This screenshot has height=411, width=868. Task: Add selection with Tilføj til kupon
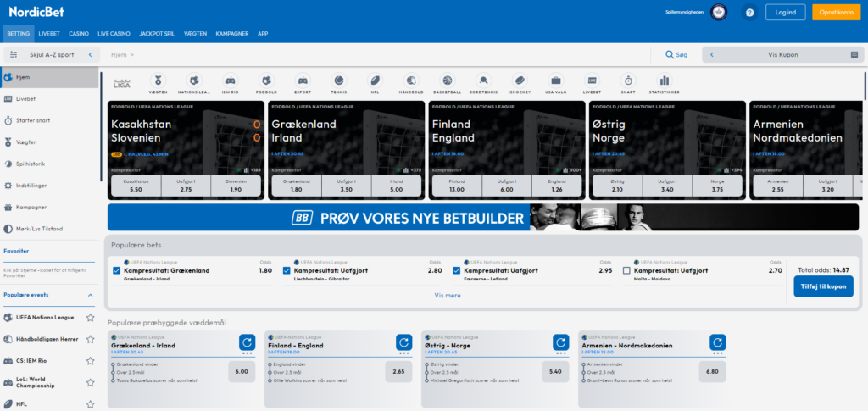823,286
